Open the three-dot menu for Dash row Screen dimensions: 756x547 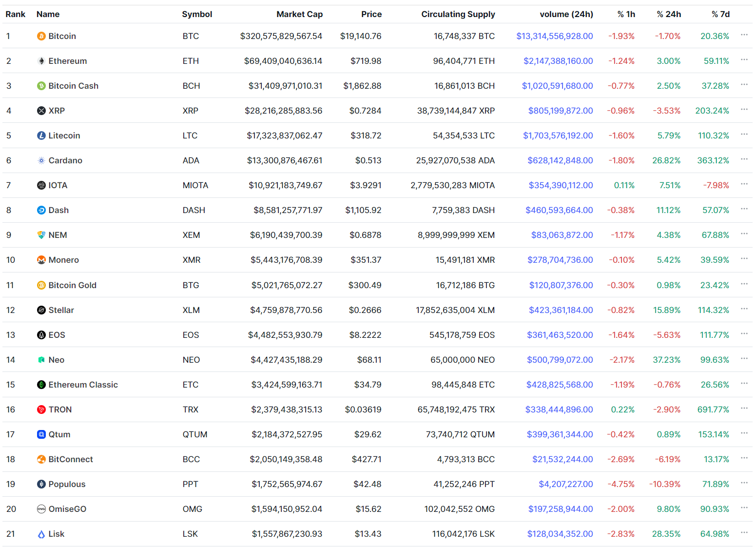click(x=744, y=209)
